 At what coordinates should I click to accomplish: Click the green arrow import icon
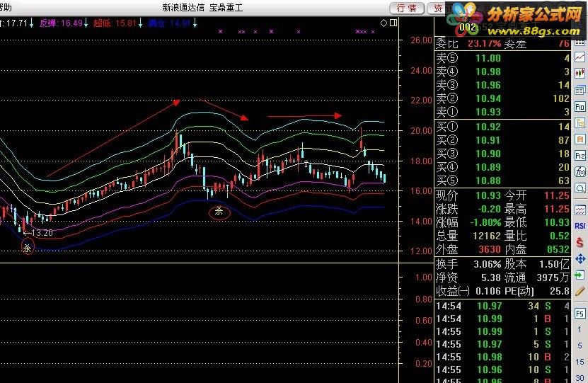[x=580, y=275]
